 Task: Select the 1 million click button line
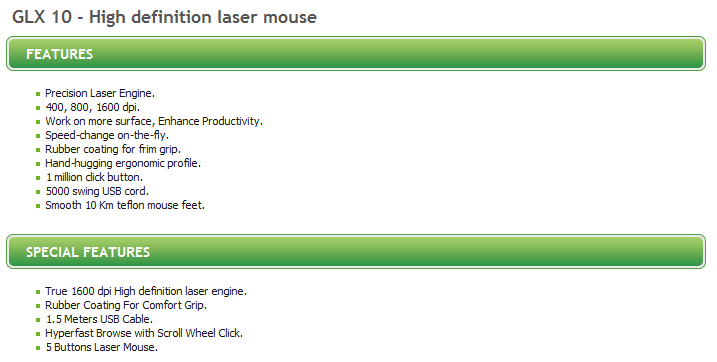click(94, 177)
